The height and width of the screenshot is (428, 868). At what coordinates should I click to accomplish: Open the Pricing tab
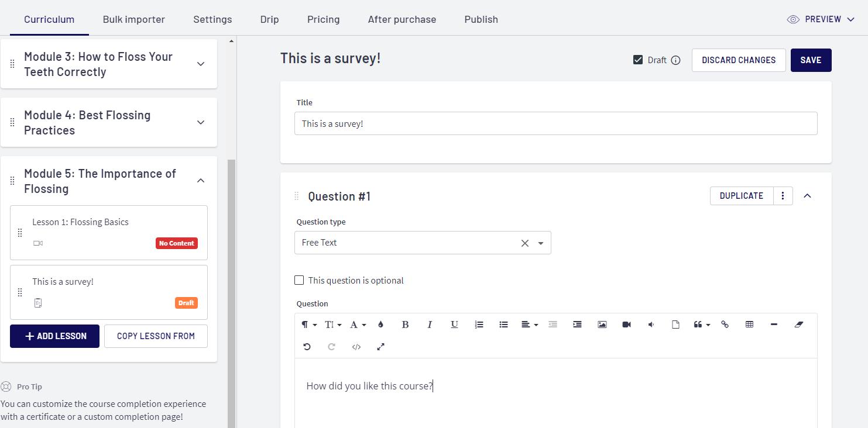click(x=323, y=19)
